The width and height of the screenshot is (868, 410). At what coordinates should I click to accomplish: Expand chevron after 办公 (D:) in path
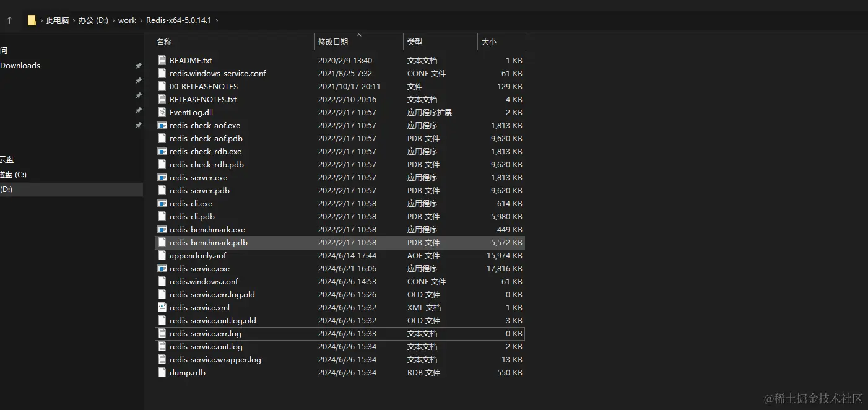point(113,20)
